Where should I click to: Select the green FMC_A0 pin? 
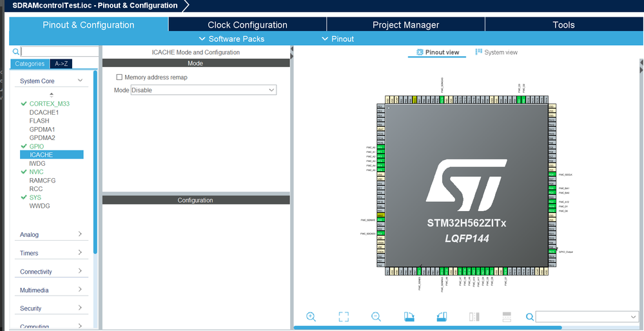pyautogui.click(x=381, y=147)
